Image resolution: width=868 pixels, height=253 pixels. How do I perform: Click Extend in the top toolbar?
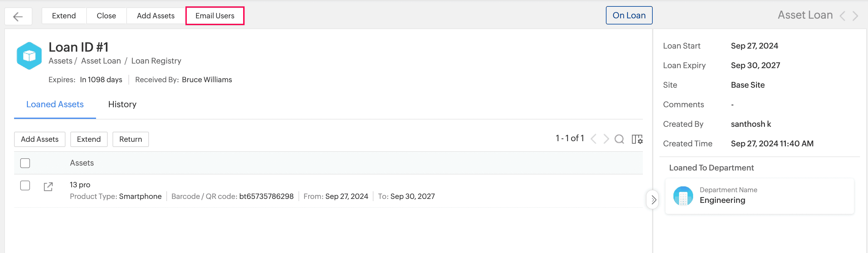point(64,16)
